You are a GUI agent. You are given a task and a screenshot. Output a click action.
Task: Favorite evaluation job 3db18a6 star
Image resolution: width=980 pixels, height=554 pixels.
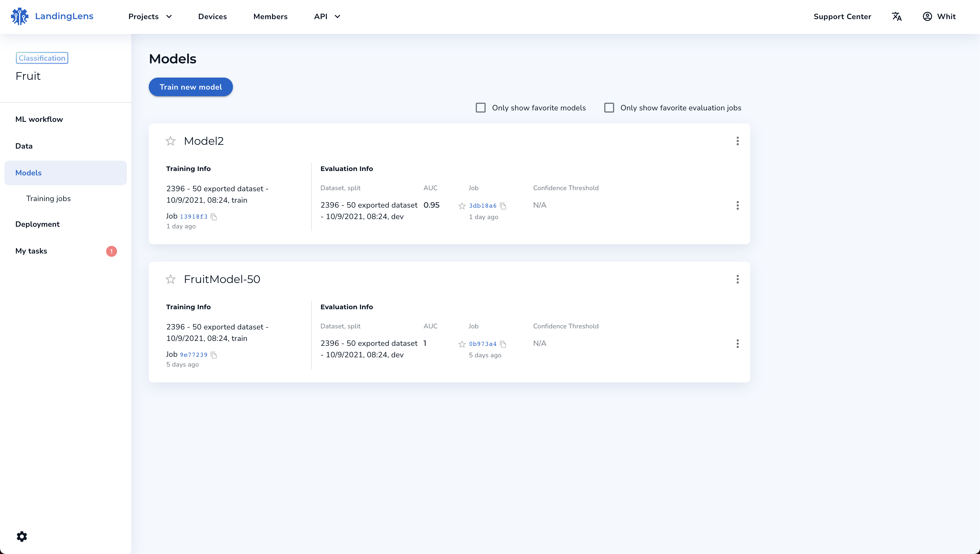coord(462,206)
